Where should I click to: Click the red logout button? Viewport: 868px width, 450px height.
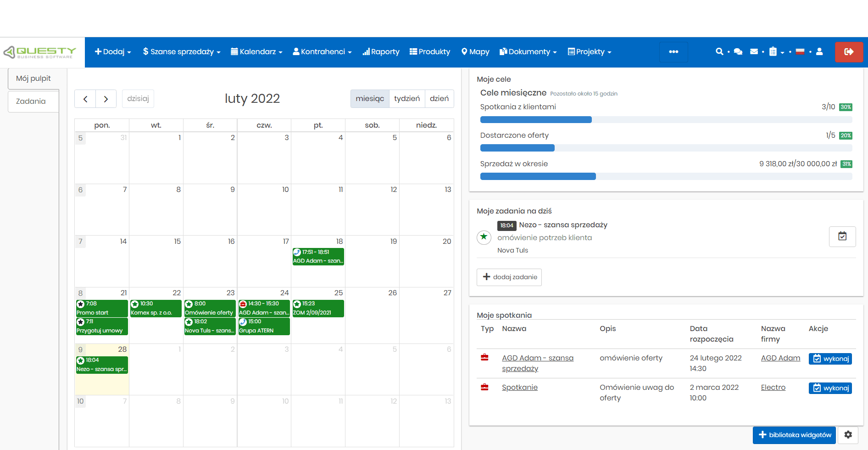point(849,52)
